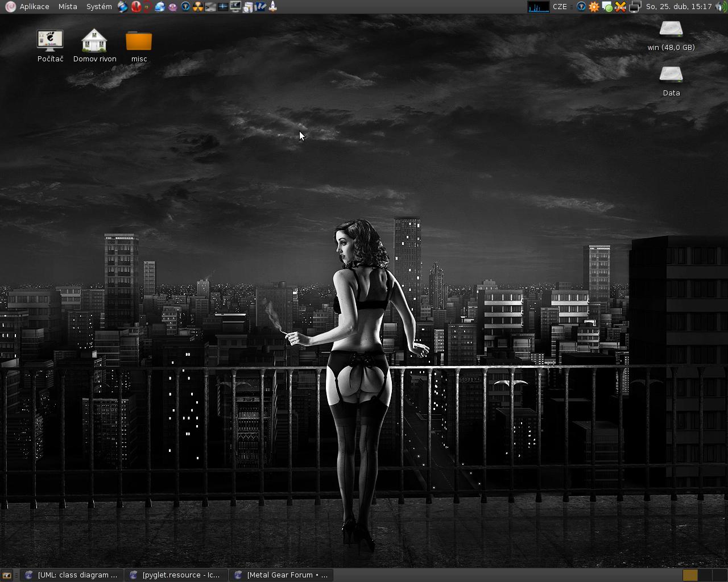Click the volume speaker icon

coord(721,7)
